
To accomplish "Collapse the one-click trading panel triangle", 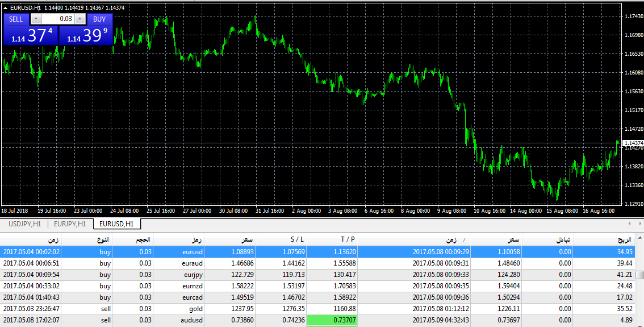I will click(x=6, y=8).
